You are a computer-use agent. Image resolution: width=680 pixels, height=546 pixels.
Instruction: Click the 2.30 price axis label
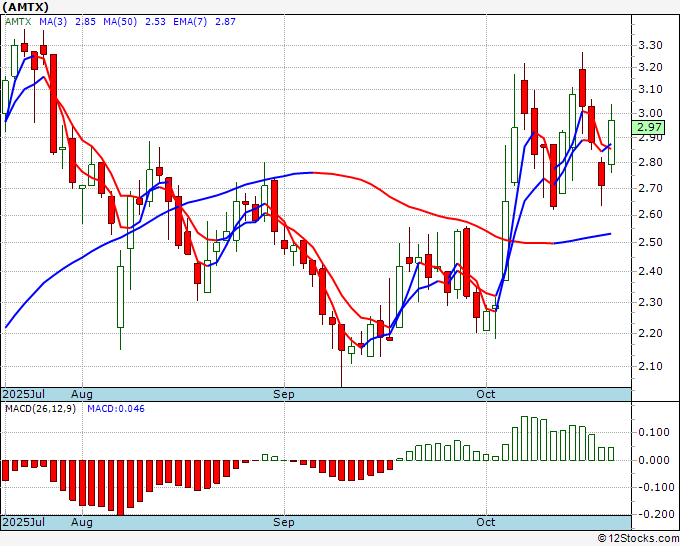[650, 302]
